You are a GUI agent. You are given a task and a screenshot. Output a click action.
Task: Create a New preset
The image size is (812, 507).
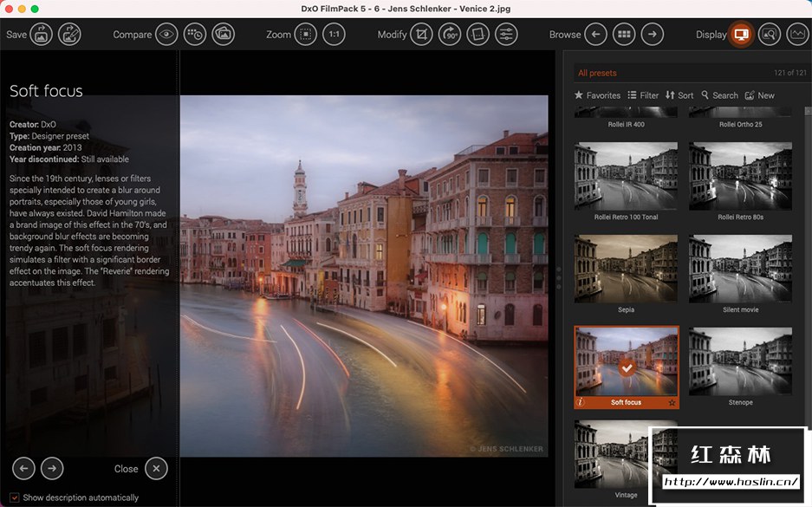(x=759, y=95)
